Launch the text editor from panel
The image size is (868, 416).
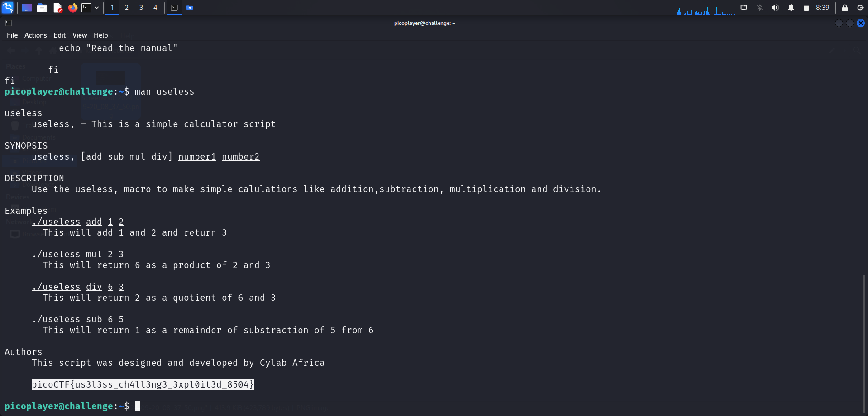(x=57, y=8)
